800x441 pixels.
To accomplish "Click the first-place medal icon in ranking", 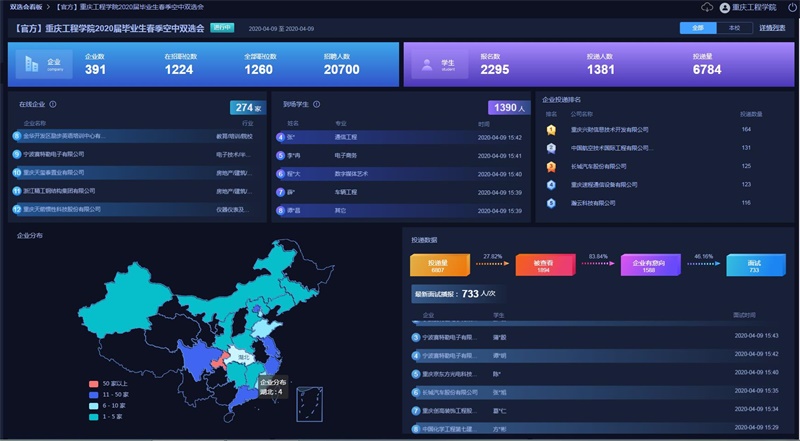I will pos(551,129).
